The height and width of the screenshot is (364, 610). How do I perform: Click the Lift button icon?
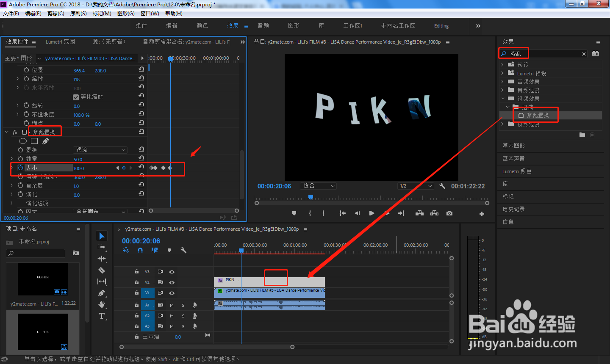point(419,213)
